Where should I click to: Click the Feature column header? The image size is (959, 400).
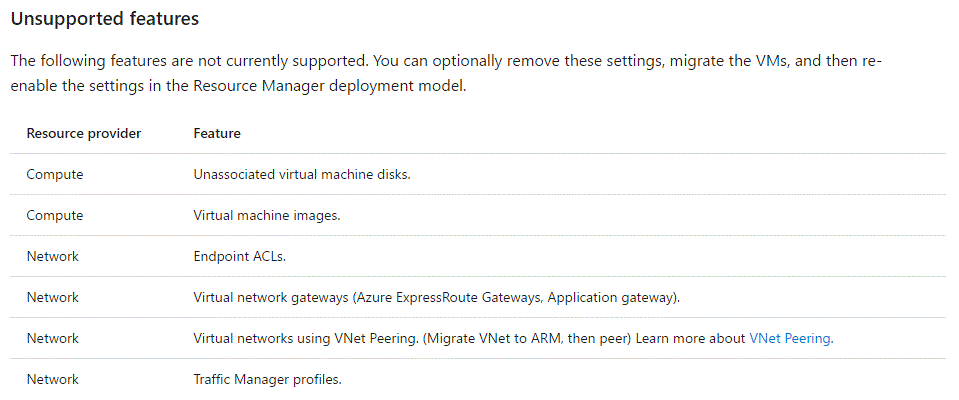click(x=217, y=133)
